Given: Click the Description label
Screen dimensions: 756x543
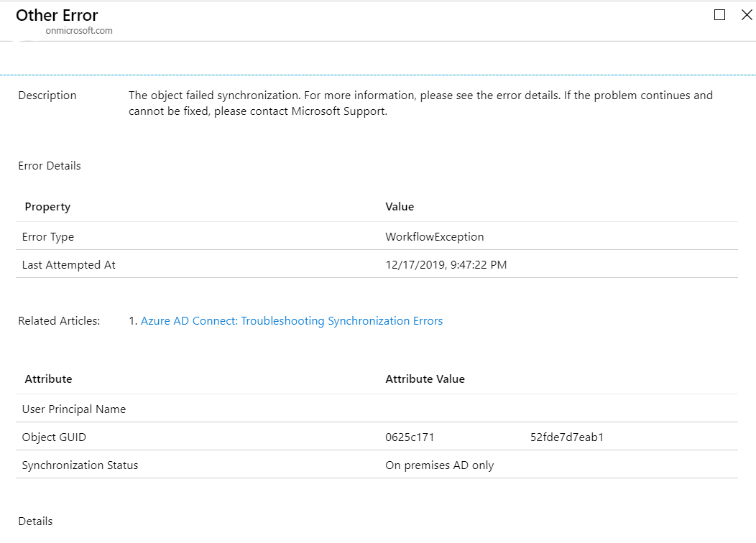Looking at the screenshot, I should click(47, 95).
